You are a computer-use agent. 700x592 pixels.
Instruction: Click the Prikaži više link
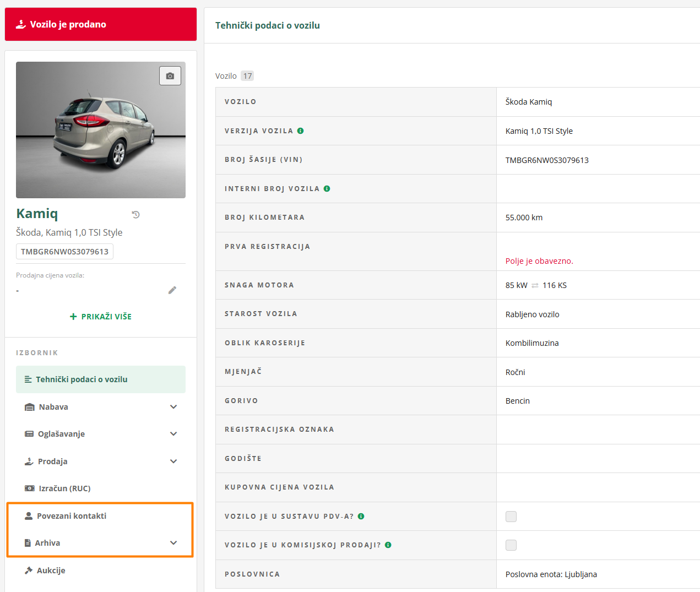coord(101,317)
